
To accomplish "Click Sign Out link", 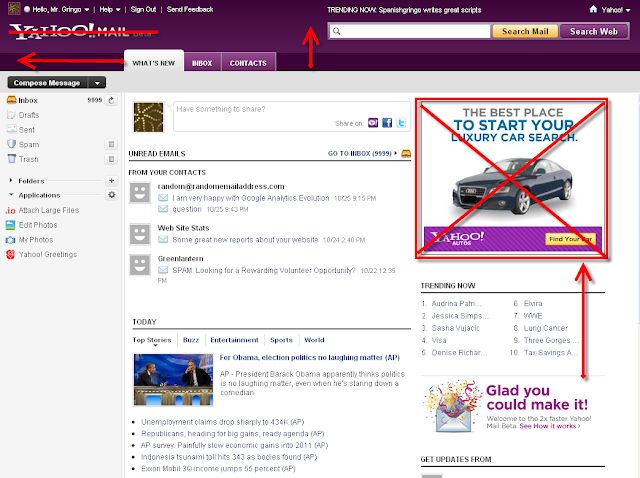I will tap(143, 9).
